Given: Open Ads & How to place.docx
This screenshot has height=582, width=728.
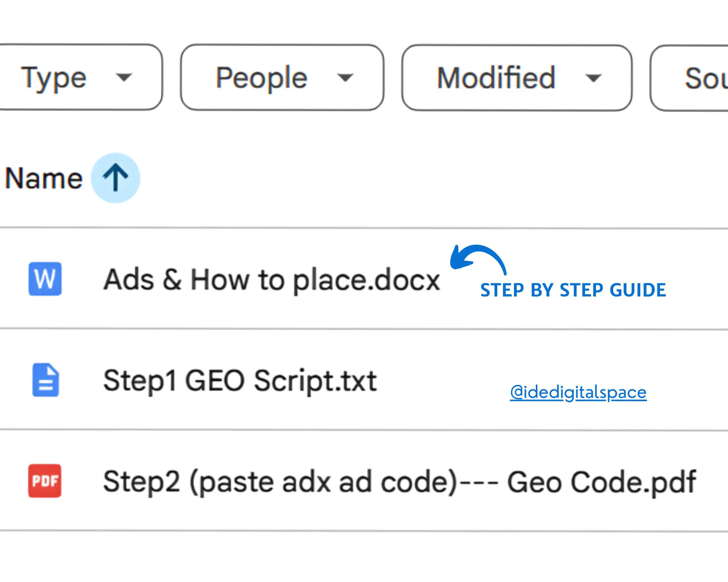Looking at the screenshot, I should pyautogui.click(x=271, y=280).
